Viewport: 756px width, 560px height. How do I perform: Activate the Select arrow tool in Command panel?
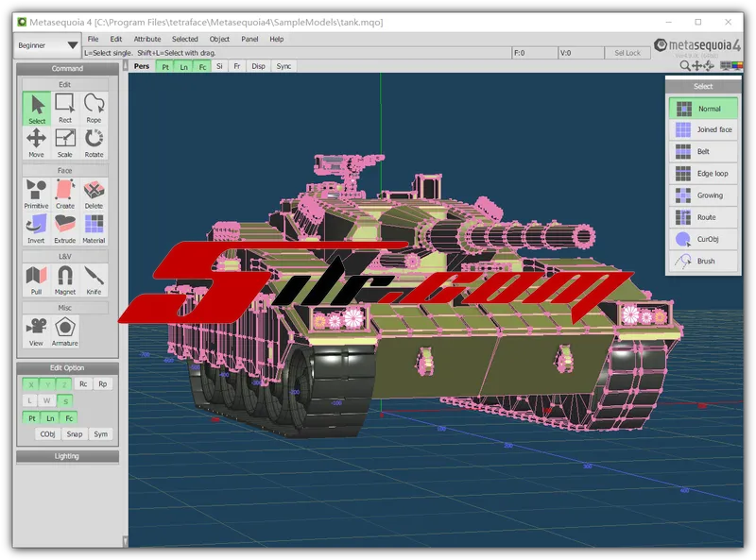[37, 109]
